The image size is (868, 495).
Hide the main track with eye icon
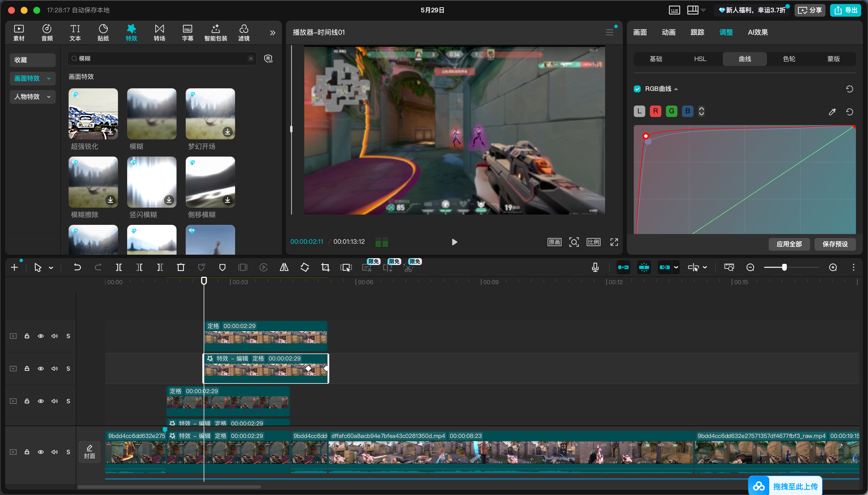coord(40,452)
